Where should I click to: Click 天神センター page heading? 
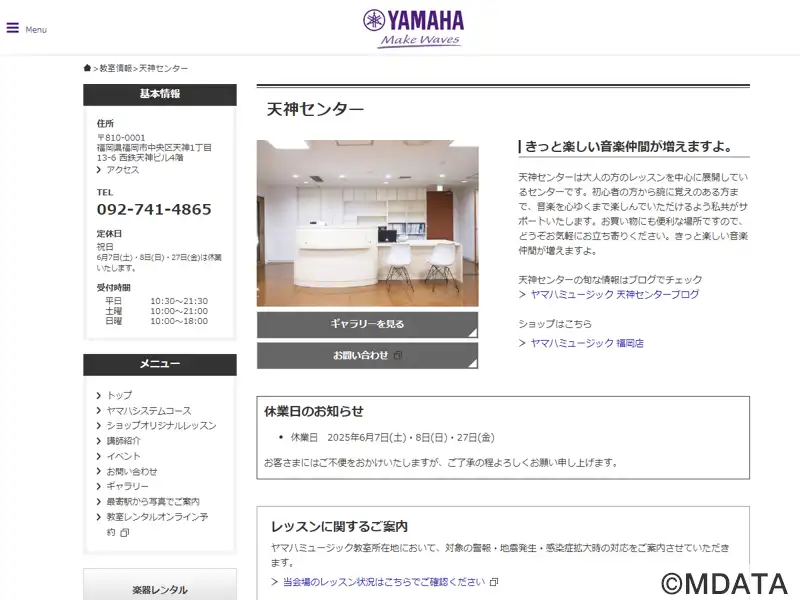coord(315,109)
